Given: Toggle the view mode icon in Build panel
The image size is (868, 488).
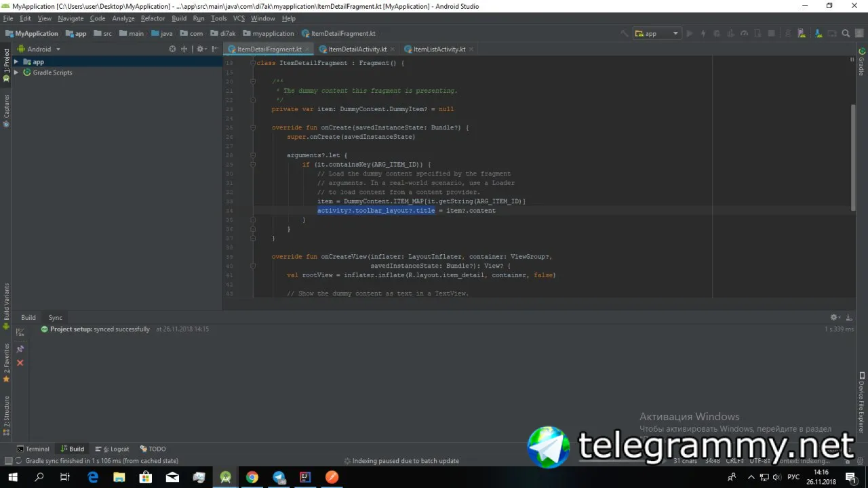Looking at the screenshot, I should [20, 332].
